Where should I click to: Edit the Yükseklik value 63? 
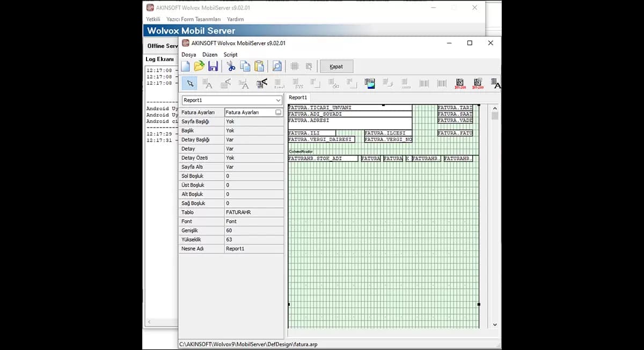click(253, 240)
